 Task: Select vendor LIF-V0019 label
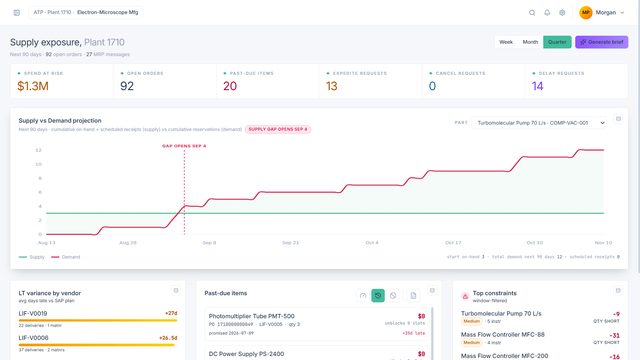click(33, 313)
